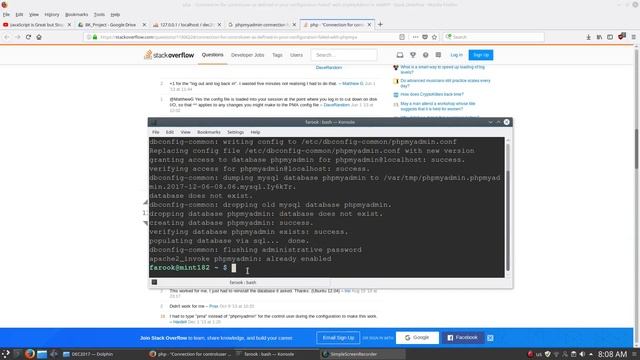Open the application launcher menu icon
This screenshot has height=360, width=640.
click(6, 354)
